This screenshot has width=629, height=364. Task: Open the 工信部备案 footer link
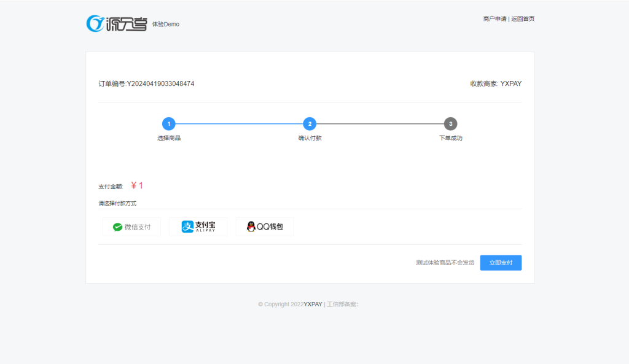pos(342,304)
